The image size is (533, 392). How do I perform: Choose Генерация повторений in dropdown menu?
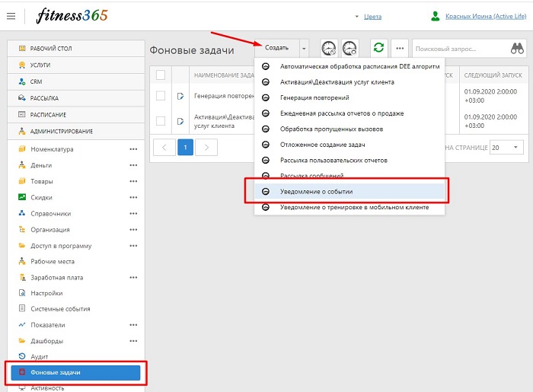(349, 98)
